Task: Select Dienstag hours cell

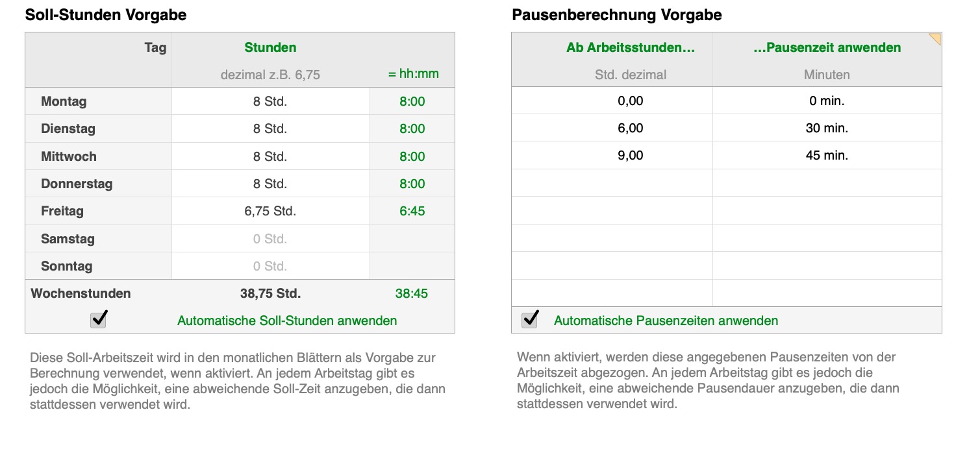Action: click(x=270, y=128)
